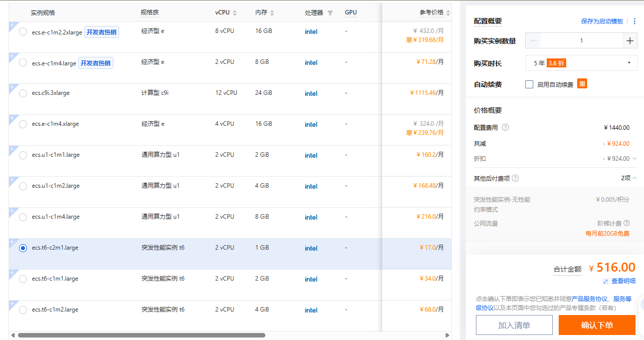
Task: Select the ecs.e-c1m4.large instance radio button
Action: (23, 62)
